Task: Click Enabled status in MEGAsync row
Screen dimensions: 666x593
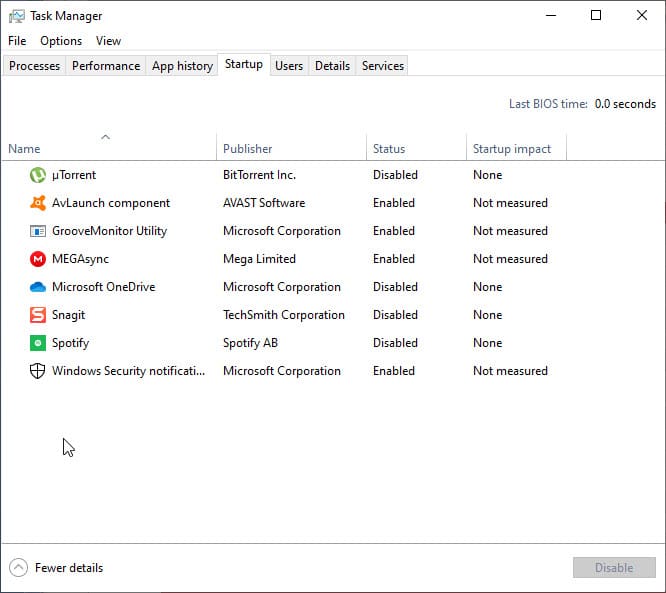Action: click(394, 259)
